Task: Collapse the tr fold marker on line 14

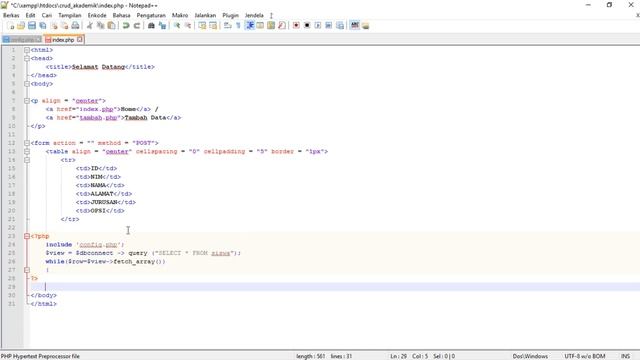Action: (27, 160)
